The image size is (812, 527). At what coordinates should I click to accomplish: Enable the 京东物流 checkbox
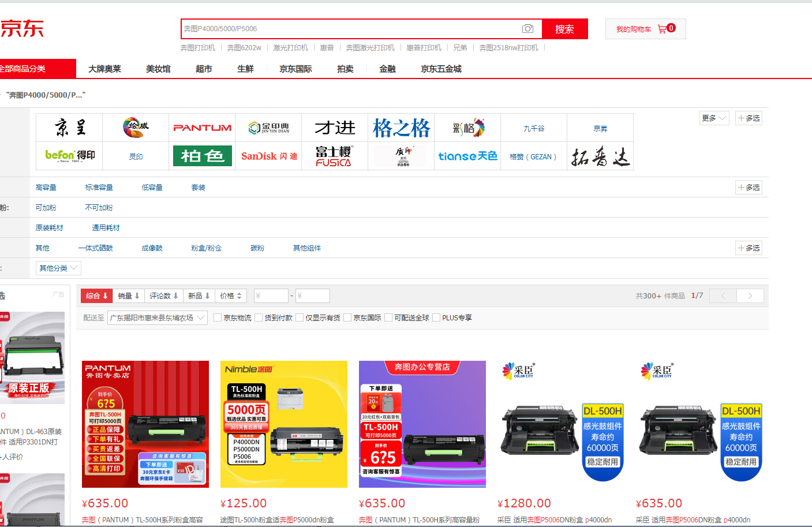pyautogui.click(x=218, y=317)
